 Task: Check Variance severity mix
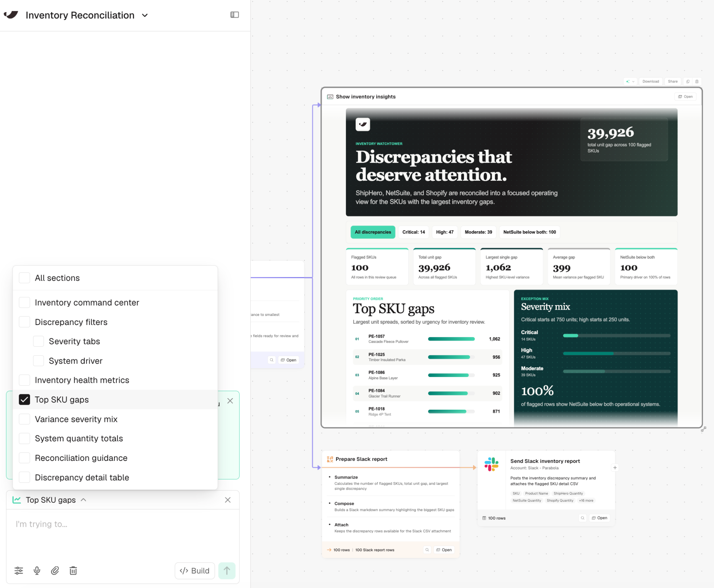pos(24,419)
